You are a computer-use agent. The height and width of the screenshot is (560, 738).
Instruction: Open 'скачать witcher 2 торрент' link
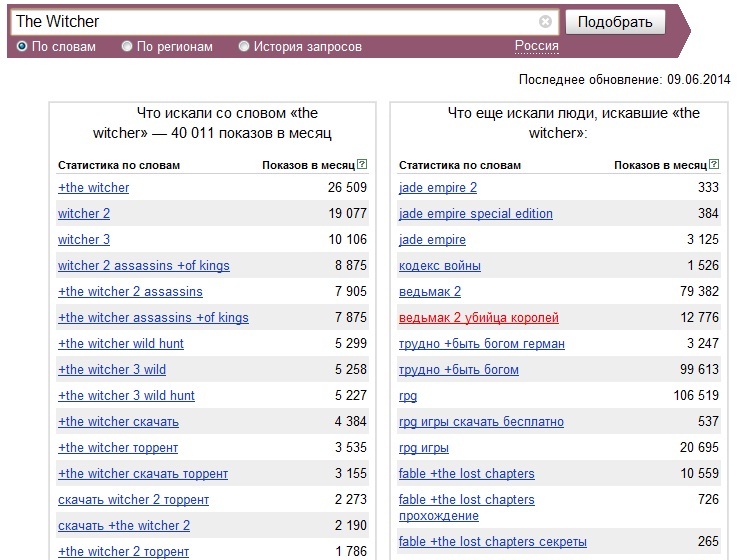133,499
